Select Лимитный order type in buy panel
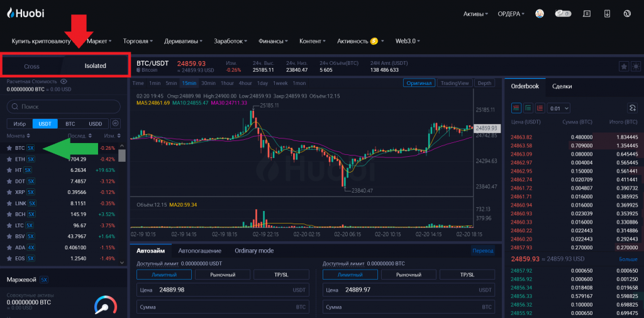 [x=164, y=275]
